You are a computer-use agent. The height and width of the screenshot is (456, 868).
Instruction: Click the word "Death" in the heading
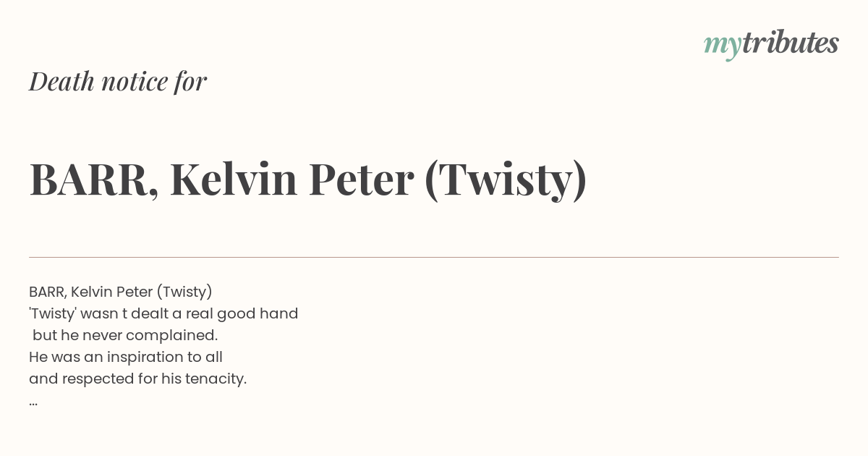tap(61, 81)
